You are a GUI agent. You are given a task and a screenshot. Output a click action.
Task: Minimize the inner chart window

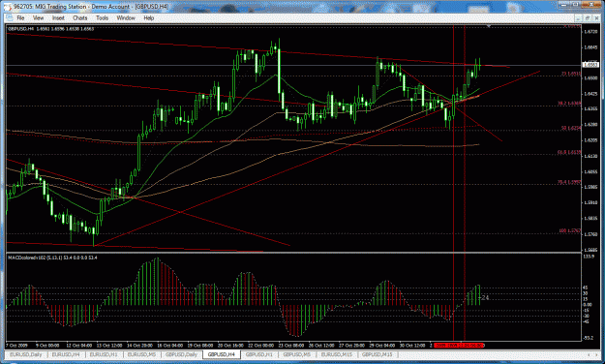(578, 18)
